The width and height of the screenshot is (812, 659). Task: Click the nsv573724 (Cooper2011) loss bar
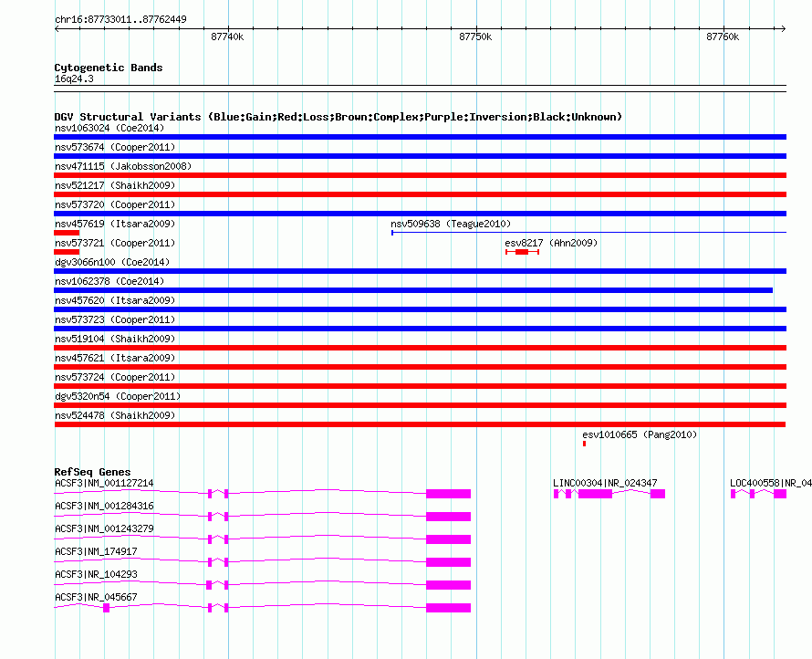420,386
